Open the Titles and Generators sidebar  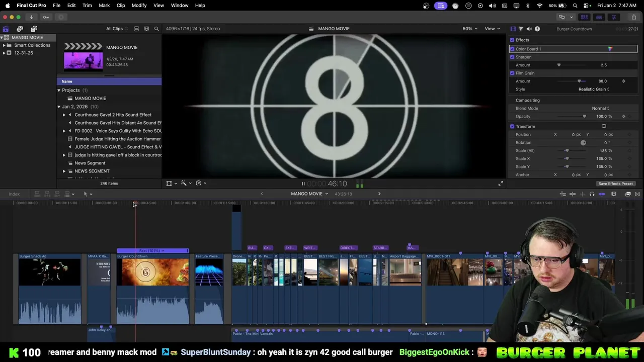tap(34, 29)
